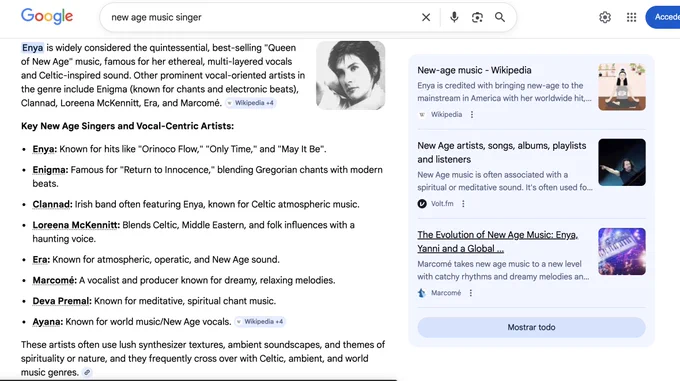This screenshot has width=680, height=381.
Task: Click the Loreena McKennitt underlined name
Action: (76, 225)
